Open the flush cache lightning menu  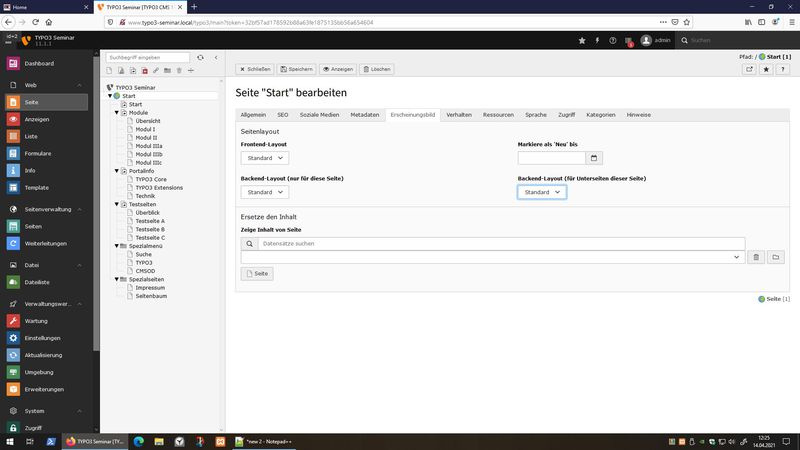point(597,40)
